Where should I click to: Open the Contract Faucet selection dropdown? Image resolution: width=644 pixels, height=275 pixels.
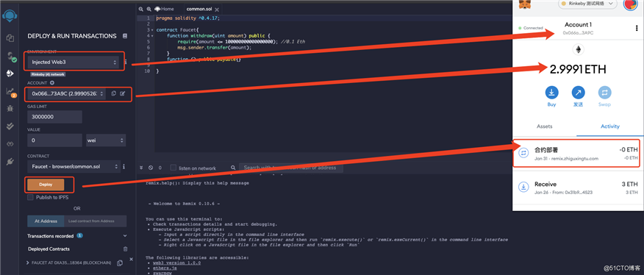point(74,166)
